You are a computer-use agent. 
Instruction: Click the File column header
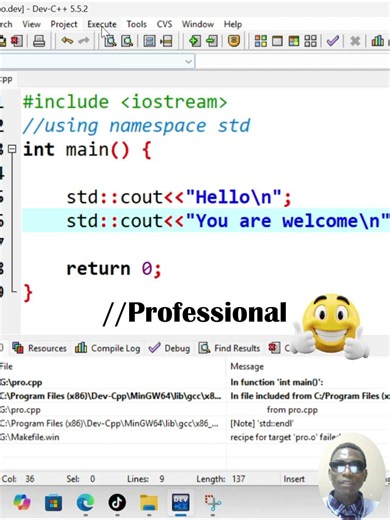(x=113, y=367)
